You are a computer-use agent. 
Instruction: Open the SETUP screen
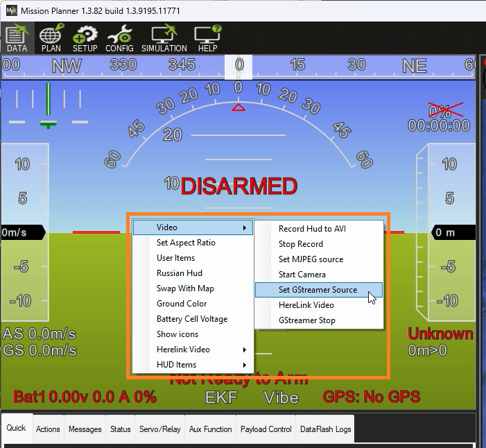pos(85,38)
